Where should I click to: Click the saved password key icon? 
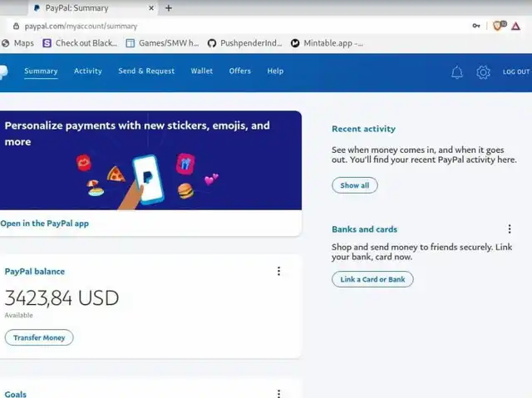(476, 26)
